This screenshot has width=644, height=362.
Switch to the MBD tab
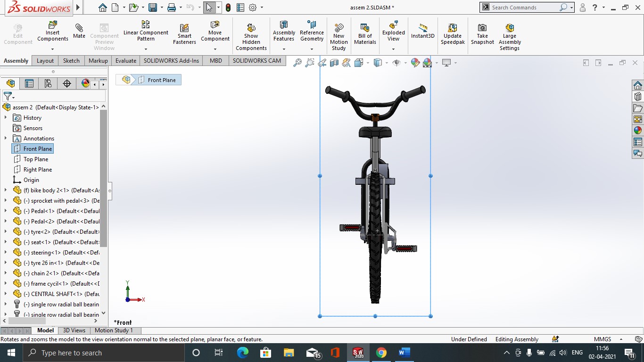click(x=216, y=61)
